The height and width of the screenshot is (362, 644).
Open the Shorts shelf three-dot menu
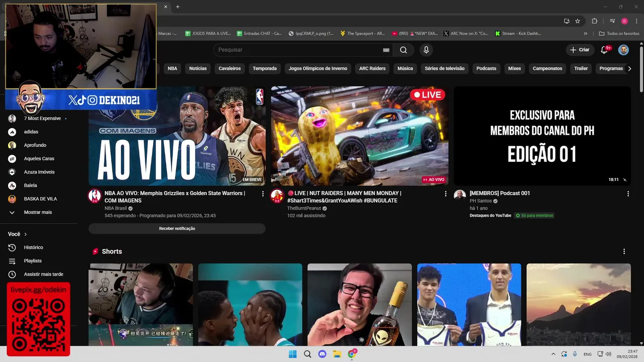624,251
